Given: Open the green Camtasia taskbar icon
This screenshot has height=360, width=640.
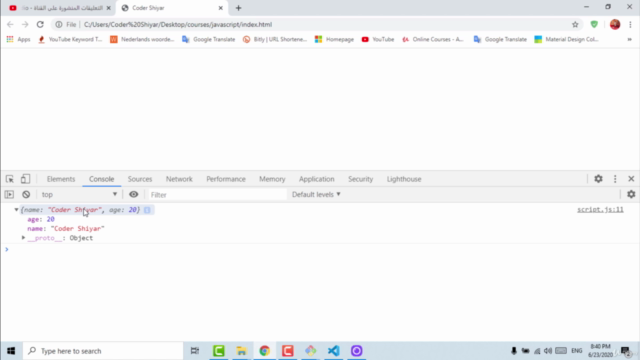Looking at the screenshot, I should pos(218,351).
